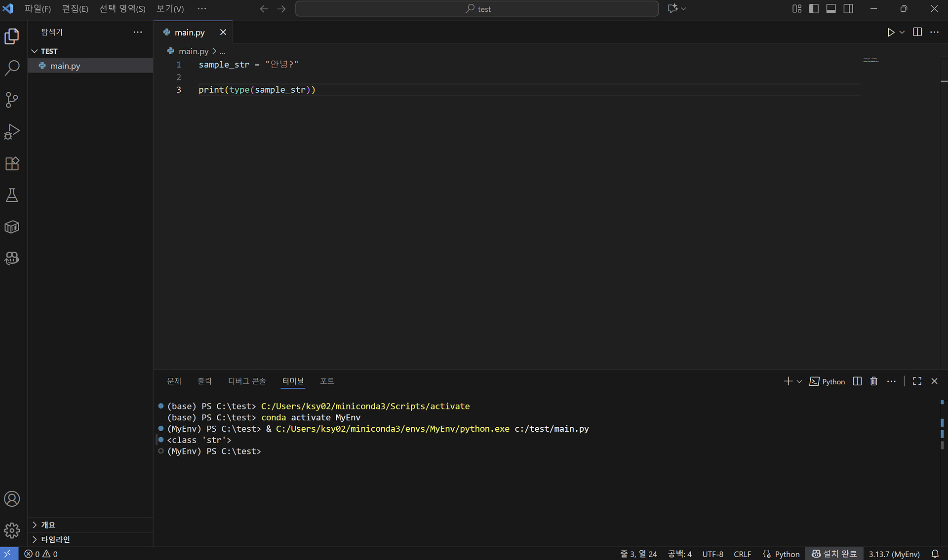Open Run and Debug view
Viewport: 948px width, 560px height.
[12, 132]
